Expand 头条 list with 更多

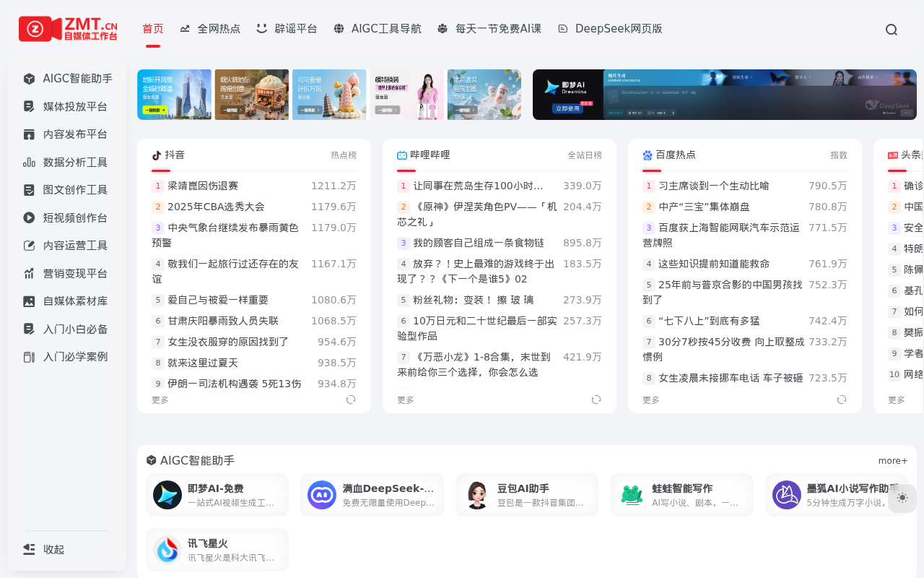pyautogui.click(x=897, y=400)
